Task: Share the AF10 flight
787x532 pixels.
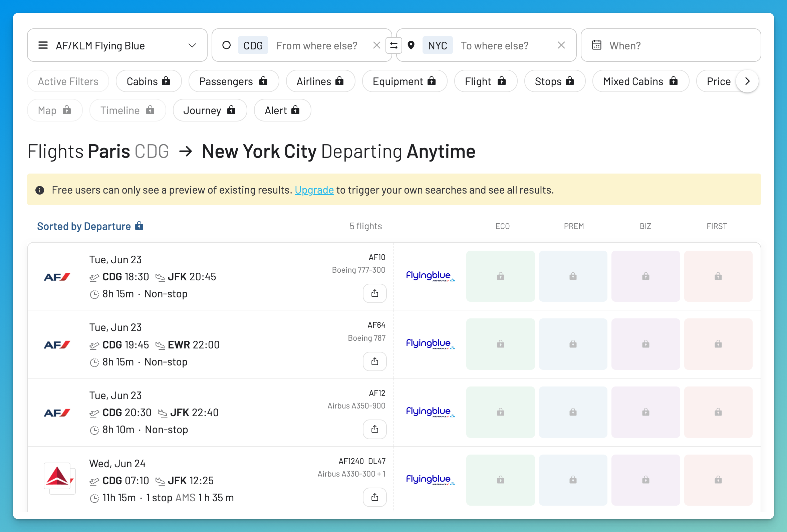Action: (x=374, y=293)
